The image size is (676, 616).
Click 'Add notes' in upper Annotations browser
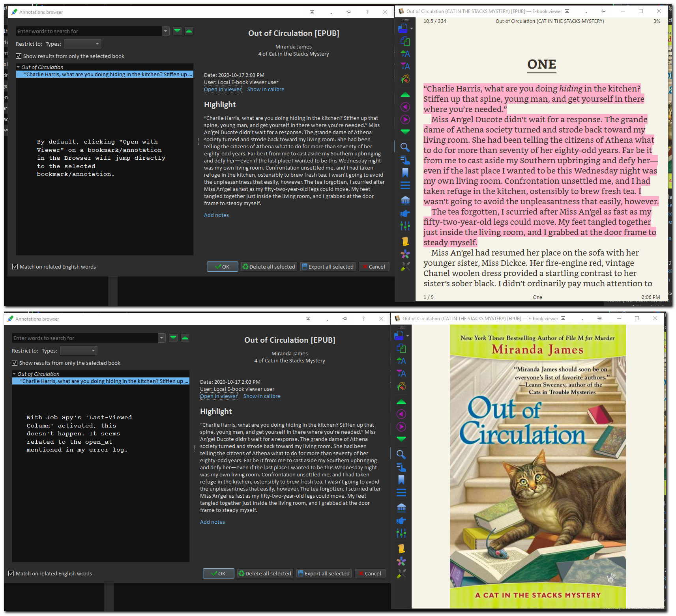click(x=216, y=215)
